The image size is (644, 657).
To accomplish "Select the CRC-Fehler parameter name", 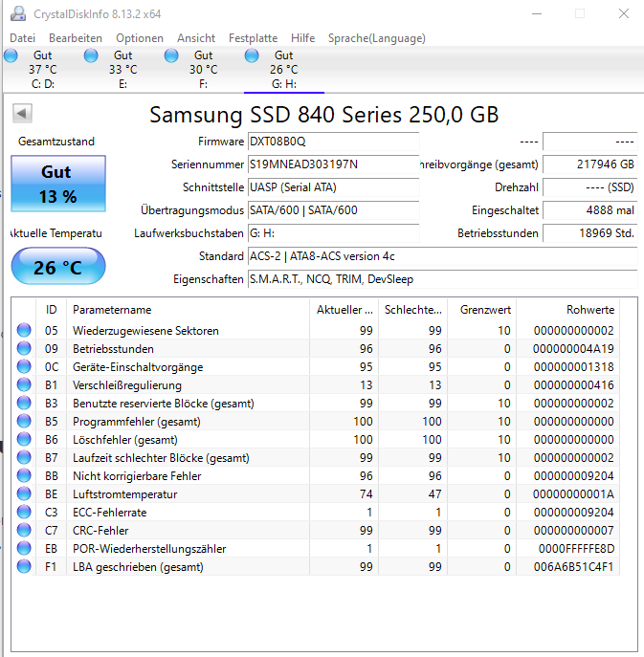I will 100,531.
